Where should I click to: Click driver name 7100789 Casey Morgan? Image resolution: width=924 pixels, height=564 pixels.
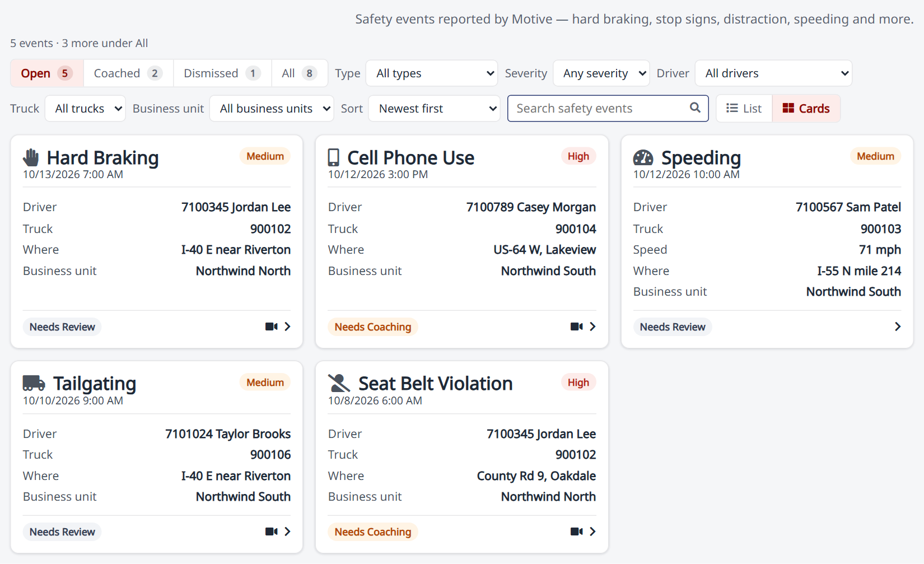pyautogui.click(x=531, y=207)
